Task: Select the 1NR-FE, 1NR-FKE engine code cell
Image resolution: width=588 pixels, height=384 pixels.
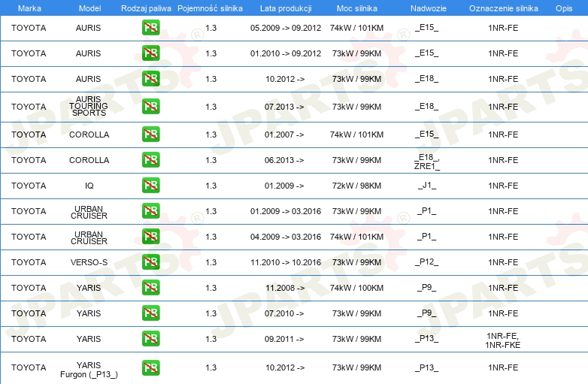Action: tap(503, 340)
